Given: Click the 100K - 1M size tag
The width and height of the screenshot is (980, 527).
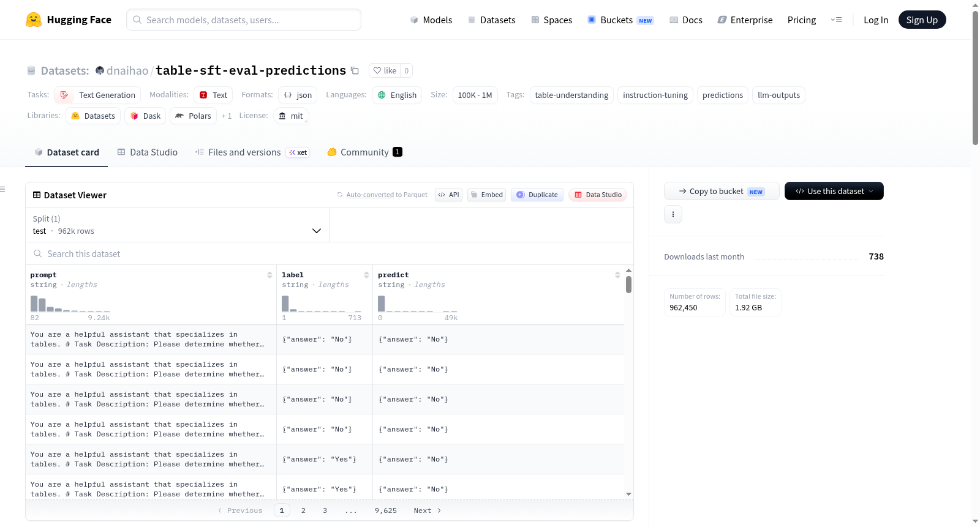Looking at the screenshot, I should coord(475,95).
